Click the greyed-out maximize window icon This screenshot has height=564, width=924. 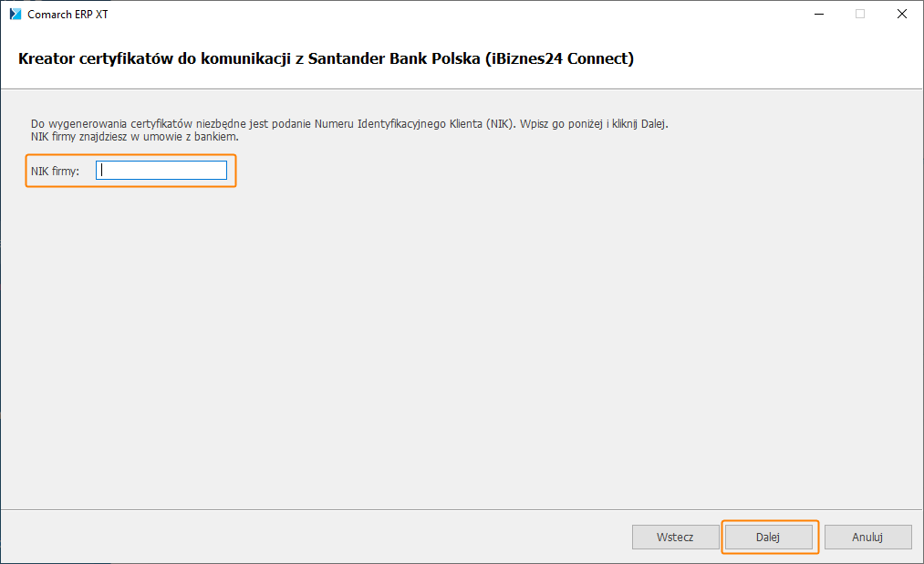coord(859,14)
